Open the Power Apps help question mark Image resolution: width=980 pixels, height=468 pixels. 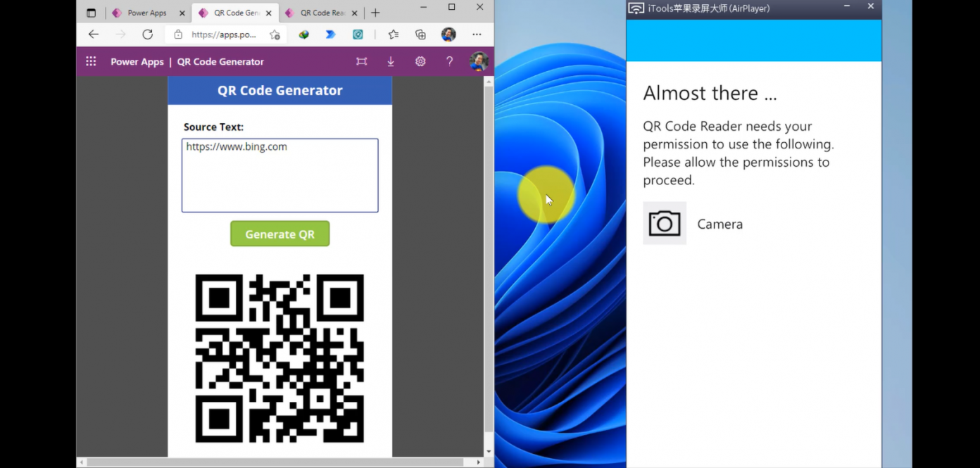tap(449, 61)
